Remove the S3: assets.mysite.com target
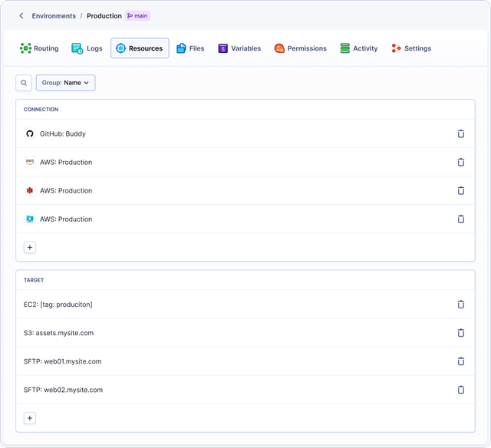 [460, 333]
